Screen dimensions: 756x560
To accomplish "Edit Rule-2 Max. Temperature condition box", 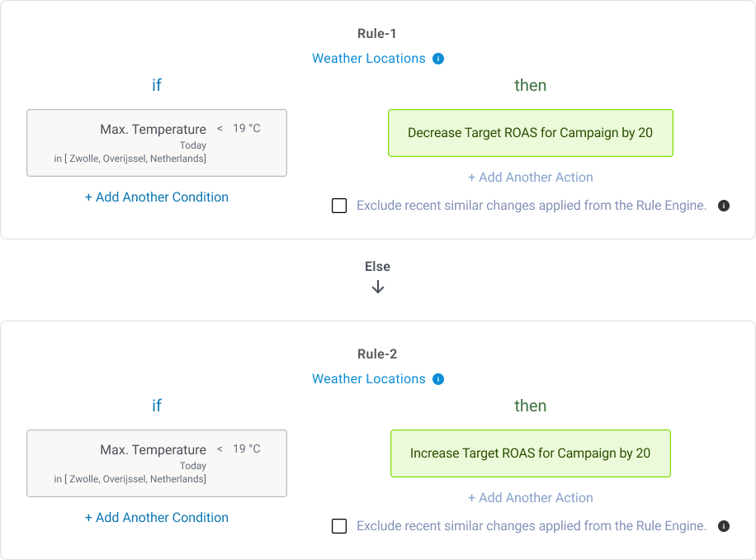I will click(157, 463).
